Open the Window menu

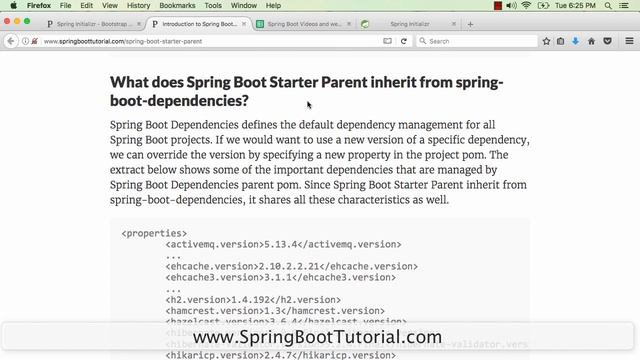click(244, 6)
